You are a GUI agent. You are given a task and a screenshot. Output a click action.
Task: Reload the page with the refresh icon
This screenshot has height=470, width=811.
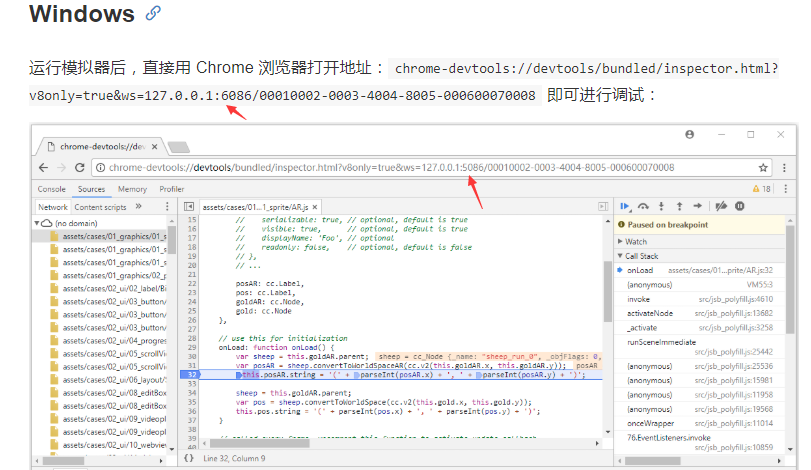pos(80,168)
